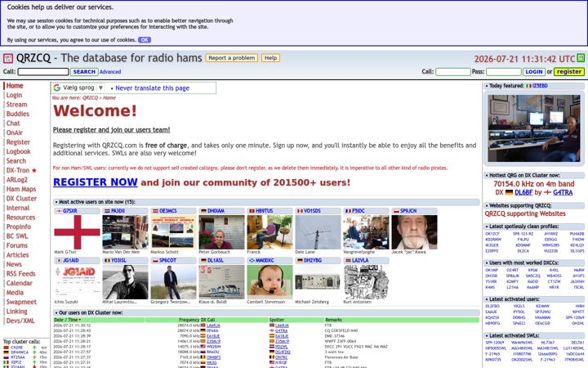Open Ham Maps in the sidebar menu
Viewport: 588px width, 368px height.
coord(21,189)
